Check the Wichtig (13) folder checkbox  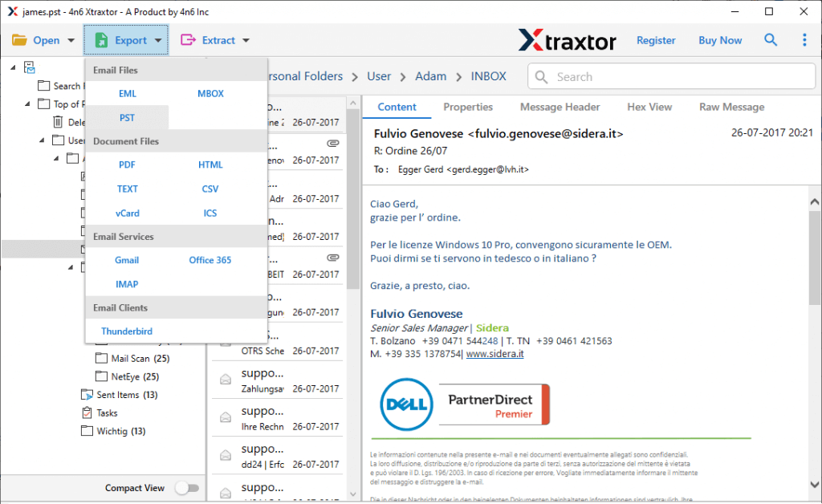tap(87, 431)
